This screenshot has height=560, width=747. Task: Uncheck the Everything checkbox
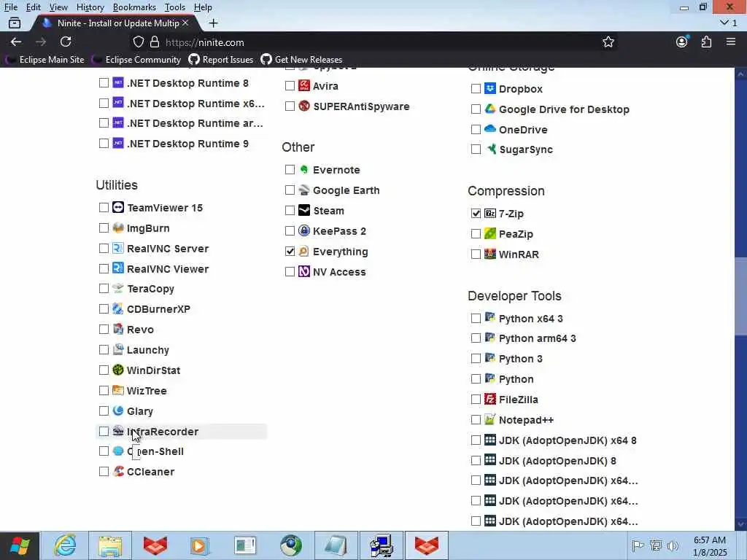coord(290,251)
